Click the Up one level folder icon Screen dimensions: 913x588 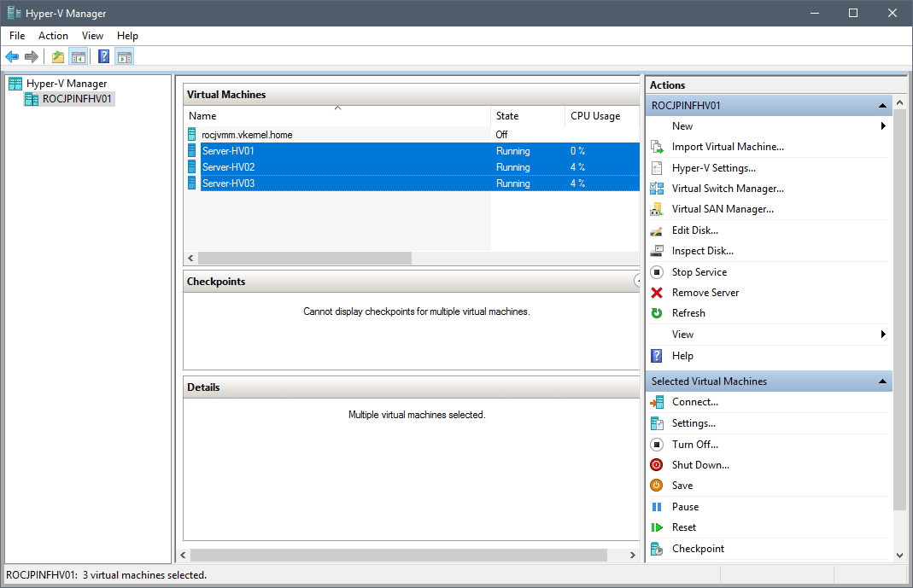point(57,56)
